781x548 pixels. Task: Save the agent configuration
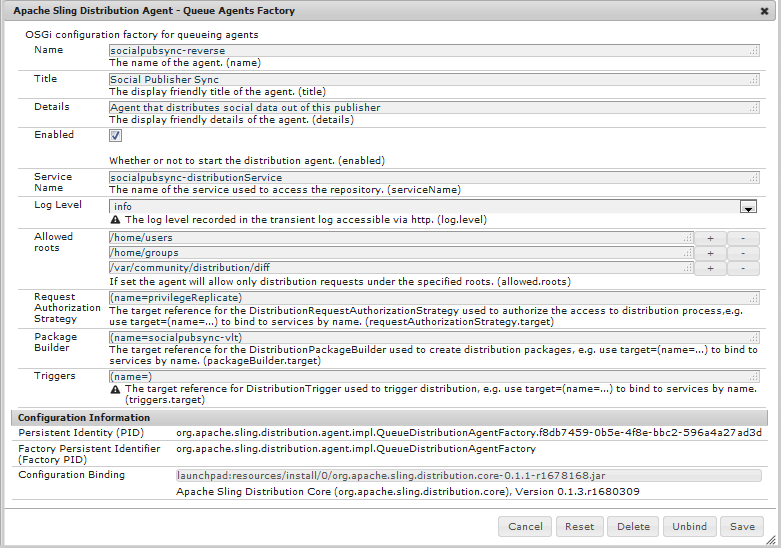click(742, 527)
